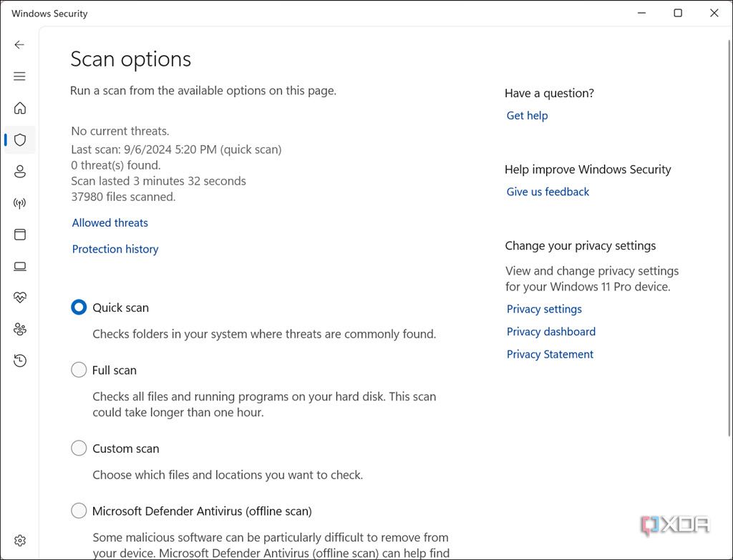The width and height of the screenshot is (733, 560).
Task: Open the Protection history link
Action: point(115,249)
